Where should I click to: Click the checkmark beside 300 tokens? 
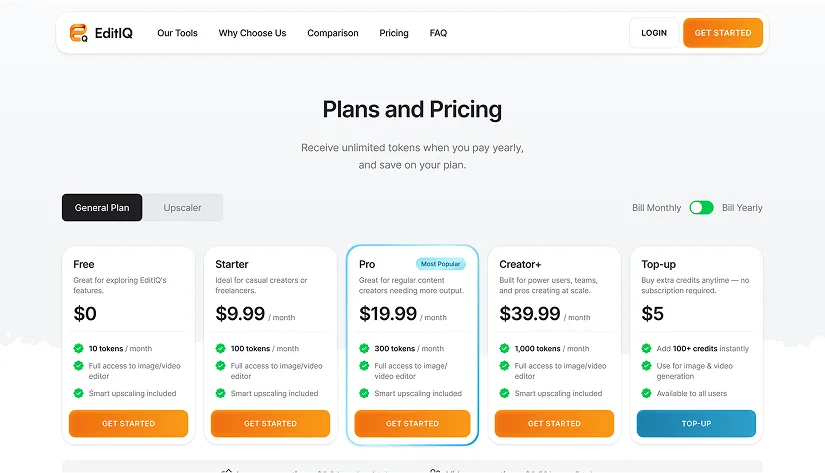pyautogui.click(x=364, y=349)
